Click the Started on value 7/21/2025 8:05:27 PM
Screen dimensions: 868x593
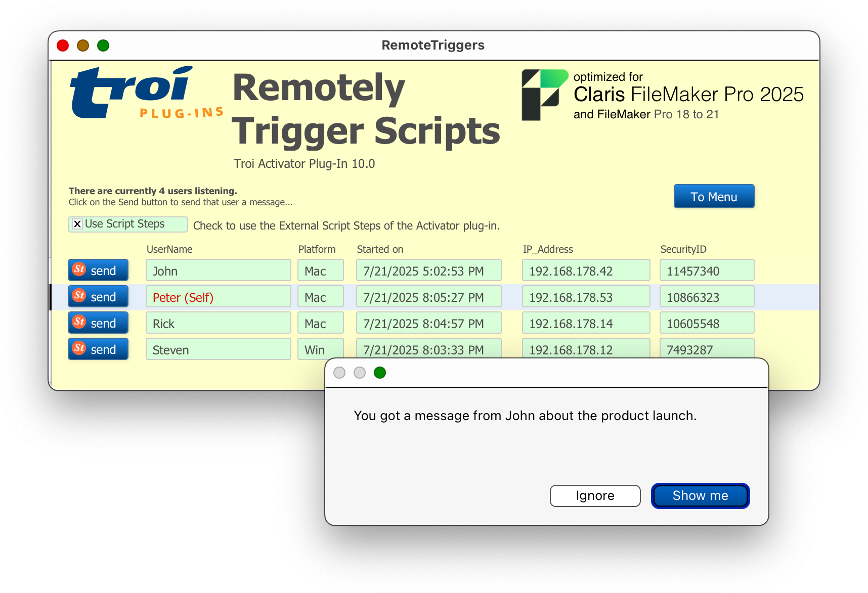pos(429,296)
